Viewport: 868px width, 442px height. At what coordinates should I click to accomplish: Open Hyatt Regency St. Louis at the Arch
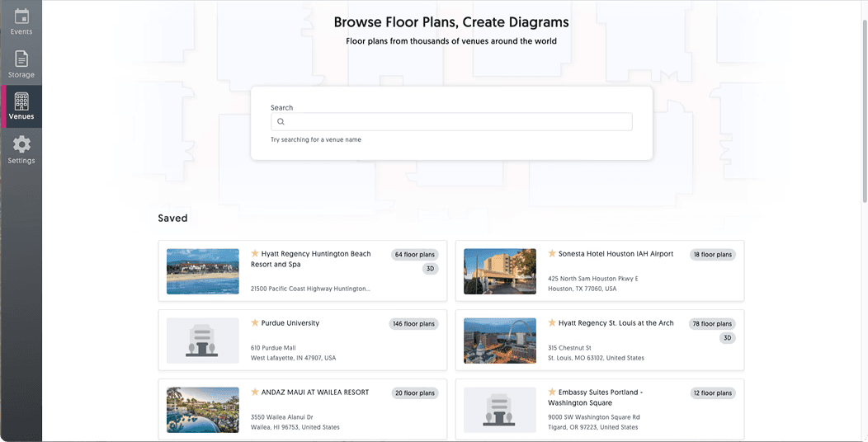click(616, 323)
